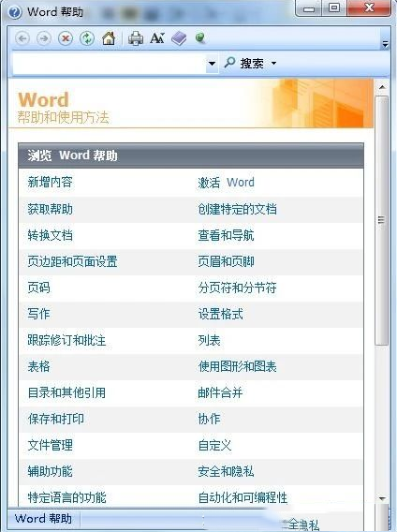
Task: Show table of contents book icon
Action: tap(179, 38)
